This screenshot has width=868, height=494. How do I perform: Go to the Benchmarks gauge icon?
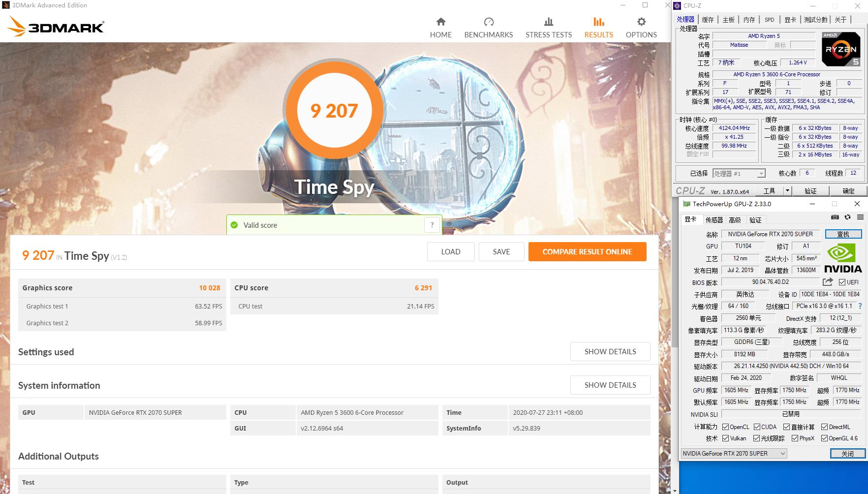coord(489,22)
